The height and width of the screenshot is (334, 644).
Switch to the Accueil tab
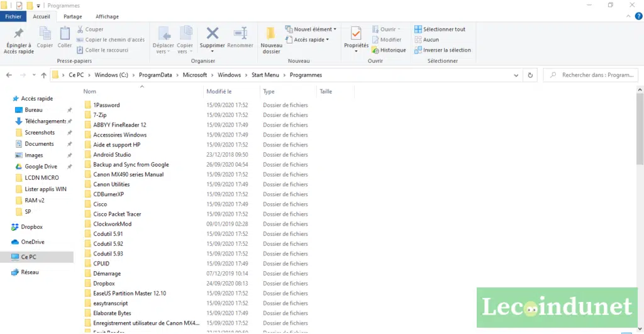coord(42,16)
